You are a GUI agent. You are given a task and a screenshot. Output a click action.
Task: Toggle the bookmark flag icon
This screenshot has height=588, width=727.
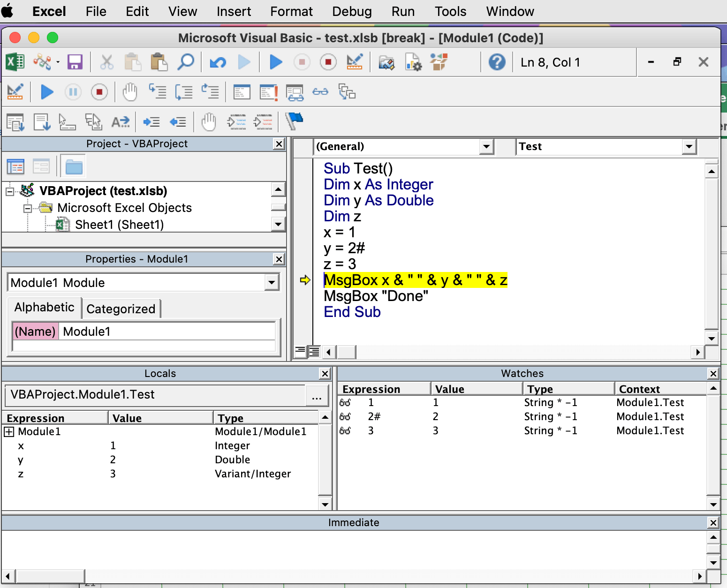[295, 121]
